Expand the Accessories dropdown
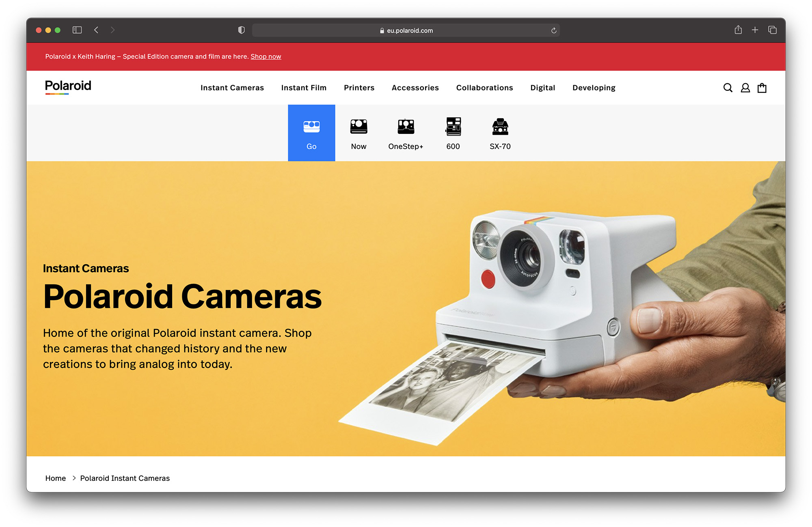Screen dimensions: 812x527 415,87
